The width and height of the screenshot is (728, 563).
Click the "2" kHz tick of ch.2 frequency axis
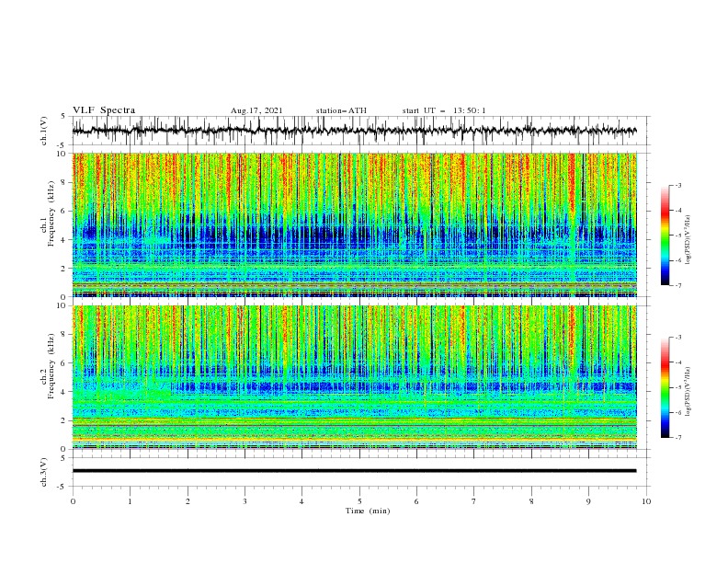[x=63, y=420]
